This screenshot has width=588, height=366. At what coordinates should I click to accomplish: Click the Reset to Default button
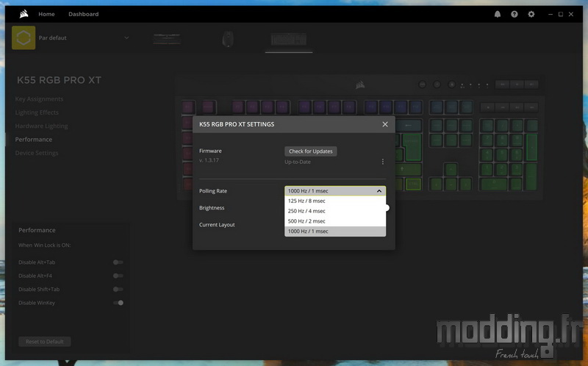point(45,342)
